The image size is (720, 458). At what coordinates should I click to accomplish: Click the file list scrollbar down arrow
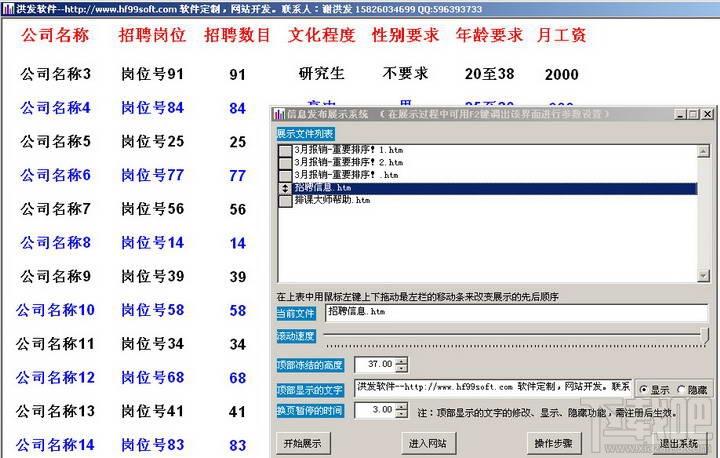pyautogui.click(x=703, y=276)
